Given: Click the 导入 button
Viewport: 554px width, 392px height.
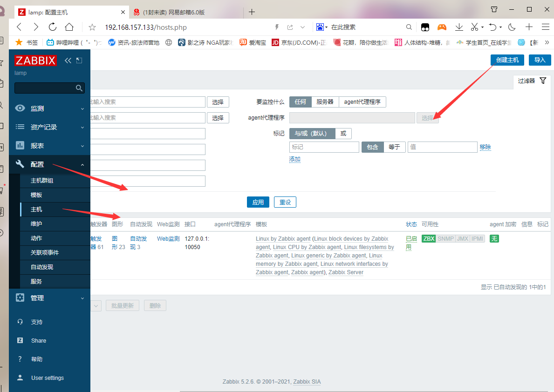Looking at the screenshot, I should [x=540, y=60].
